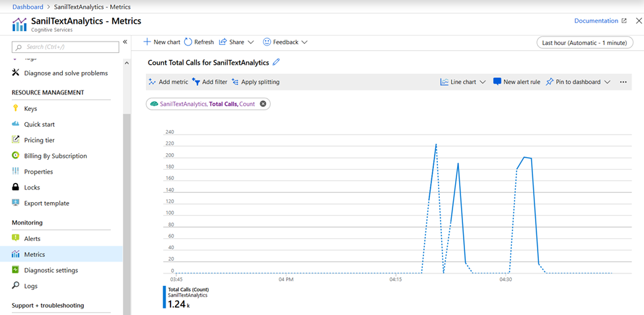Click the Logs magnifier icon
The image size is (644, 315).
16,285
